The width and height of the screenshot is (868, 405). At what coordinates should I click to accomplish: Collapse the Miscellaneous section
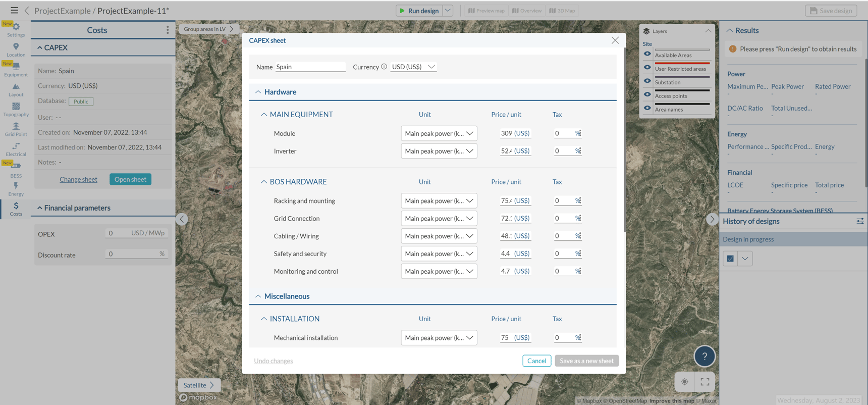258,296
